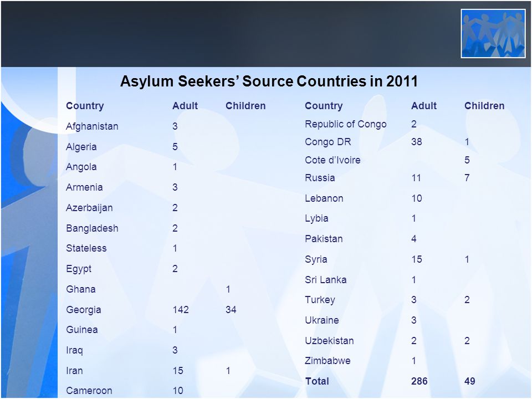Select the Afghanistan country row label
The width and height of the screenshot is (532, 399).
click(93, 126)
